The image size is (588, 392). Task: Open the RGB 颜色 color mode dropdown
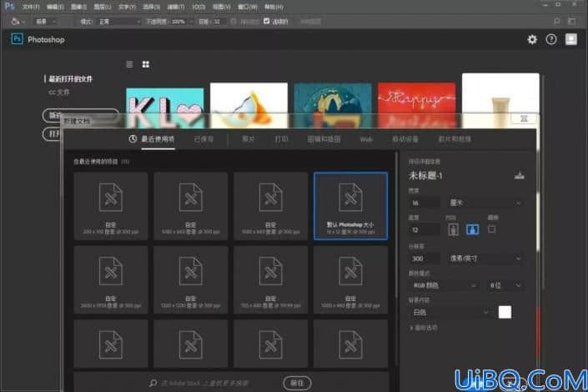[x=445, y=285]
